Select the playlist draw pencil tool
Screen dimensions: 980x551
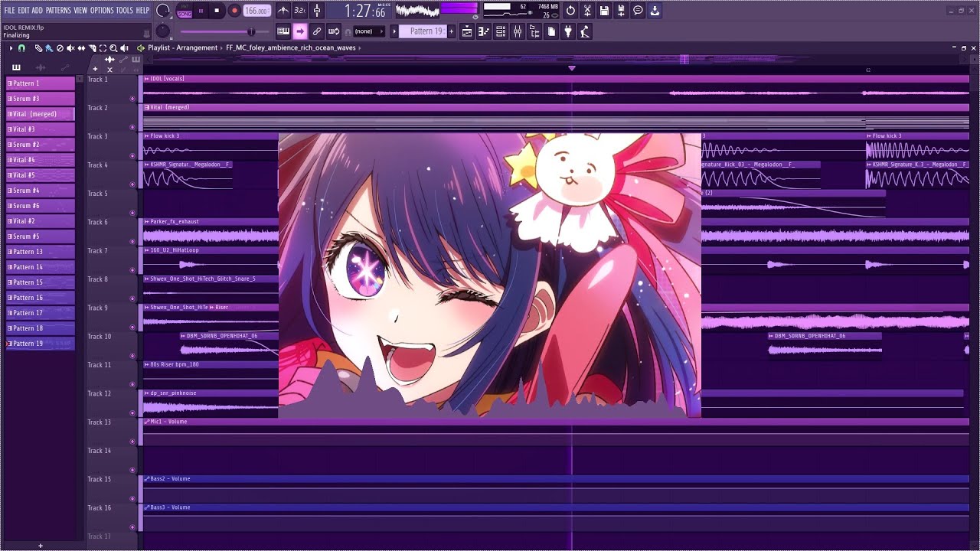point(38,48)
